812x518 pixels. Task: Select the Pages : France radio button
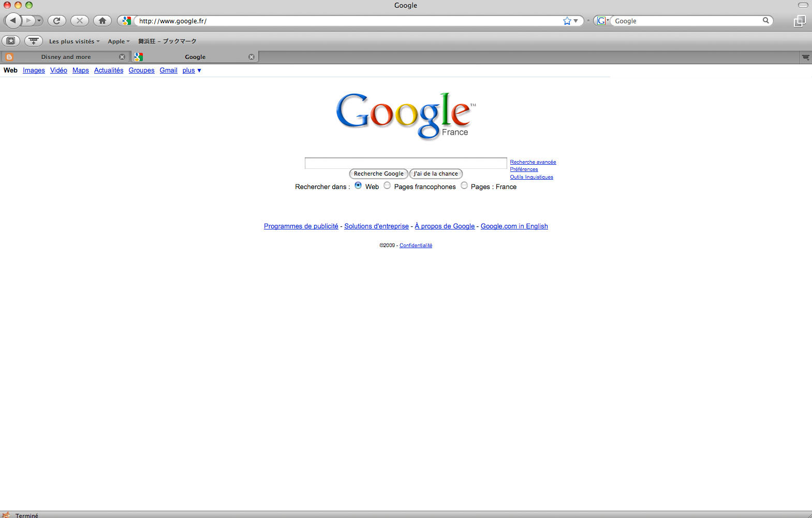click(x=464, y=185)
